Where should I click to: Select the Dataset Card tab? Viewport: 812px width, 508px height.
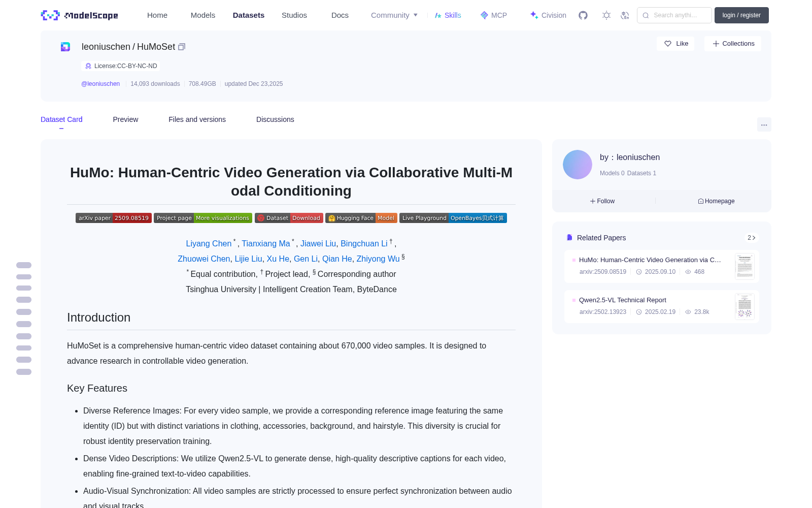click(x=61, y=119)
